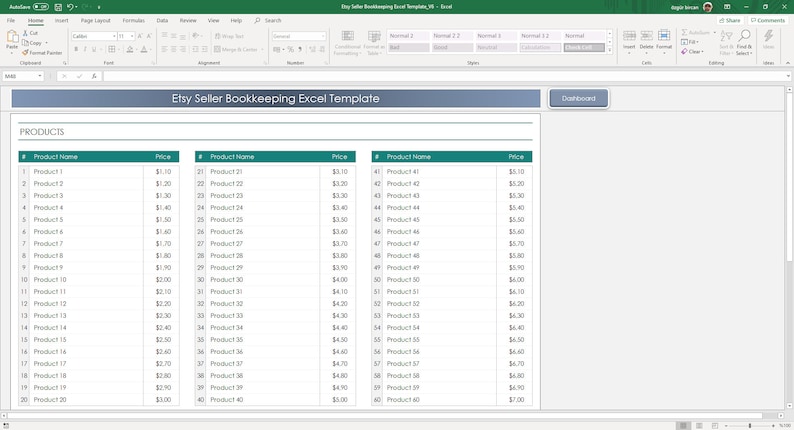The image size is (794, 430).
Task: Toggle Bold formatting
Action: coord(76,49)
